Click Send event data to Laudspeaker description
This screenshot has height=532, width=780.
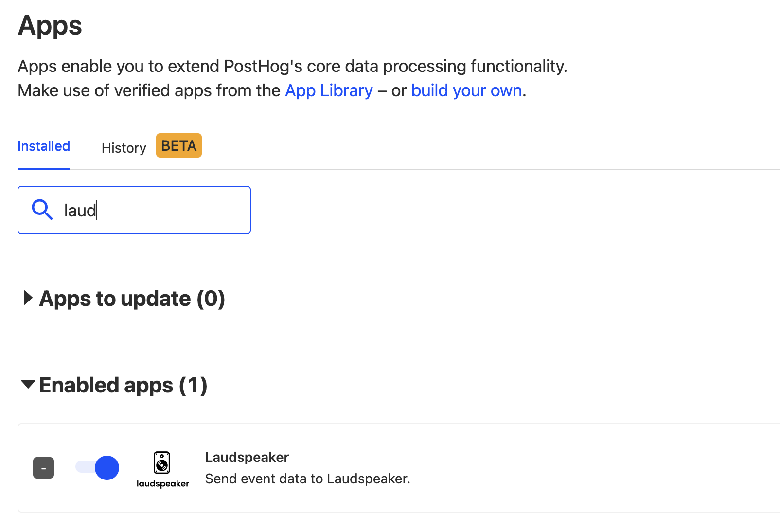click(x=307, y=479)
